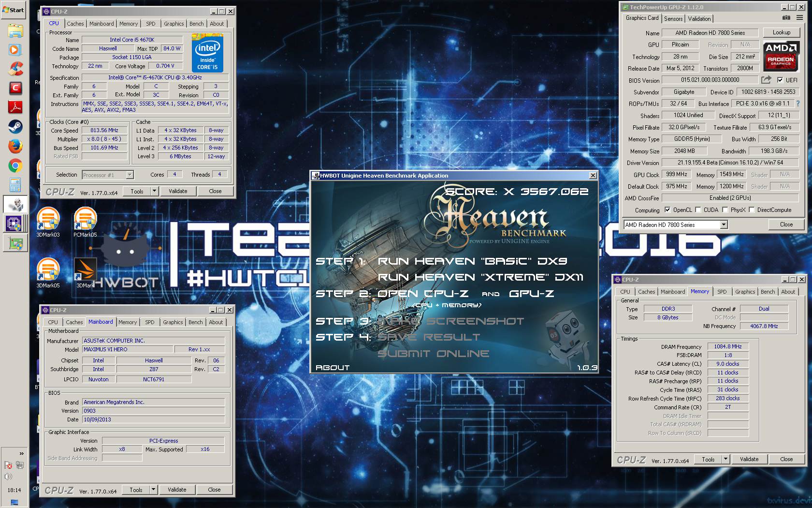Launch Firefox from the taskbar
Screen dimensions: 812x508
pyautogui.click(x=15, y=146)
